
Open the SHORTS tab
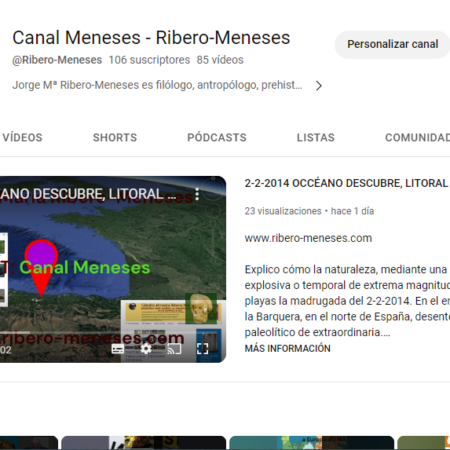coord(115,137)
